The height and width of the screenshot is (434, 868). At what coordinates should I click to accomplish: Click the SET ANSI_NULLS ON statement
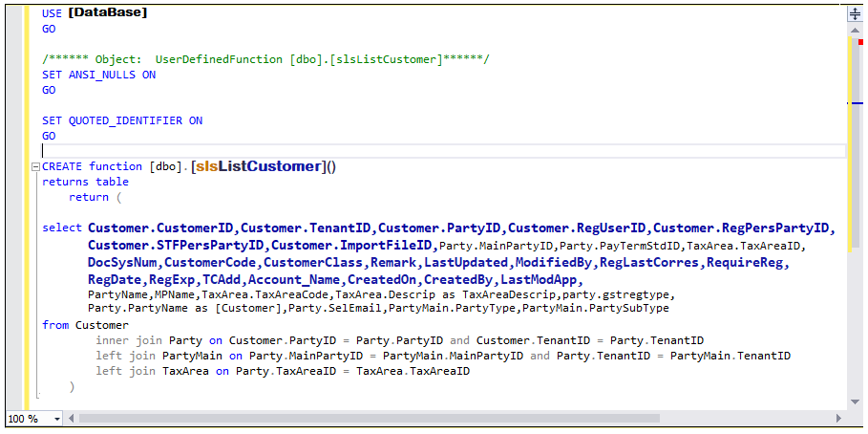click(x=98, y=75)
